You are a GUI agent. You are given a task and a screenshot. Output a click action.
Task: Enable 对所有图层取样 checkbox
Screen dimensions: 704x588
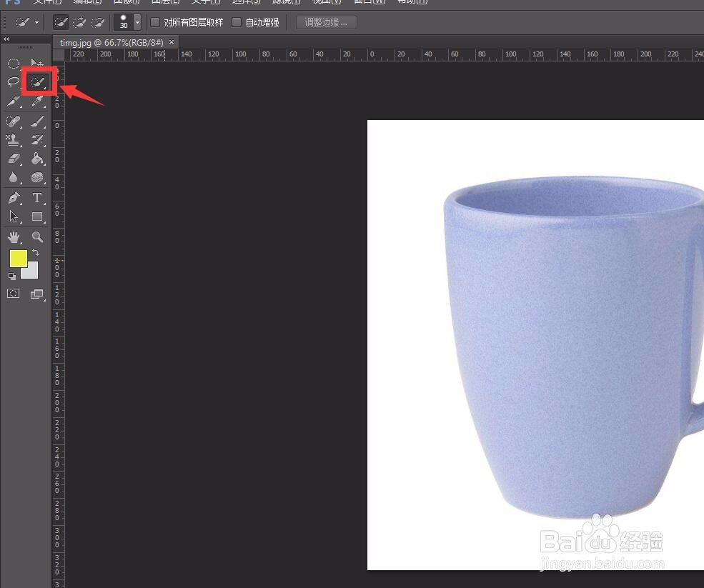coord(155,22)
